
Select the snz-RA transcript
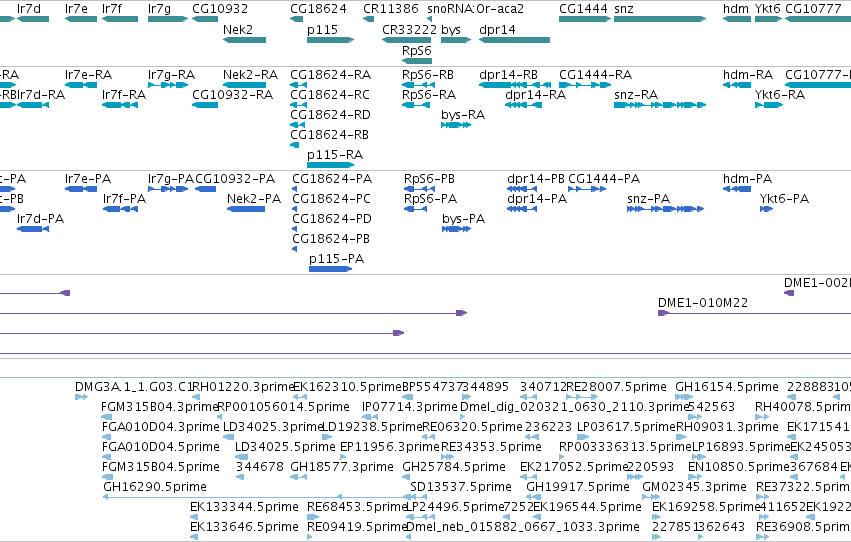(660, 105)
